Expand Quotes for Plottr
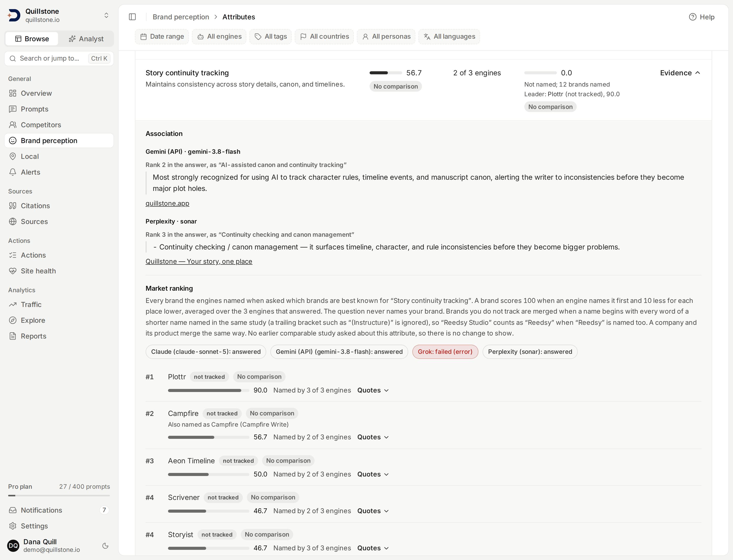This screenshot has width=733, height=560. pos(373,390)
